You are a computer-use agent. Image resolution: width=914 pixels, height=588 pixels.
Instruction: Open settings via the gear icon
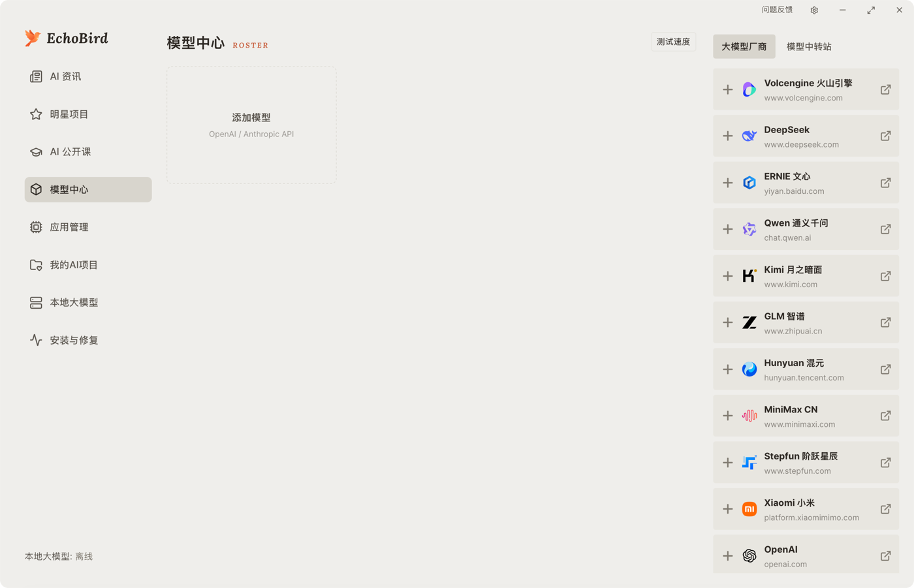tap(814, 10)
